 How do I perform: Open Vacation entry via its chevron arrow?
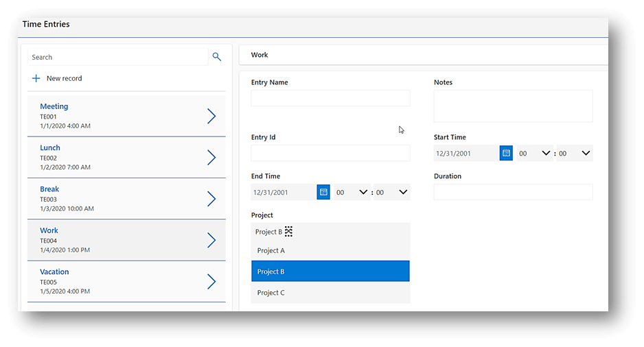[211, 282]
